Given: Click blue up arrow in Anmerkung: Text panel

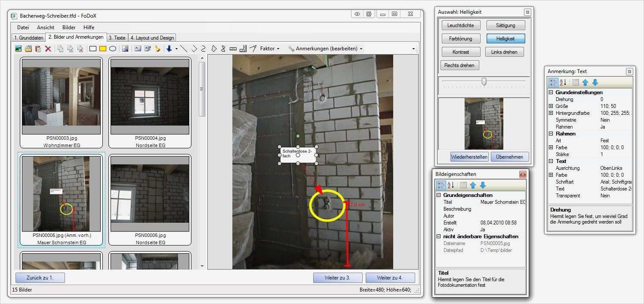Looking at the screenshot, I should coord(585,83).
